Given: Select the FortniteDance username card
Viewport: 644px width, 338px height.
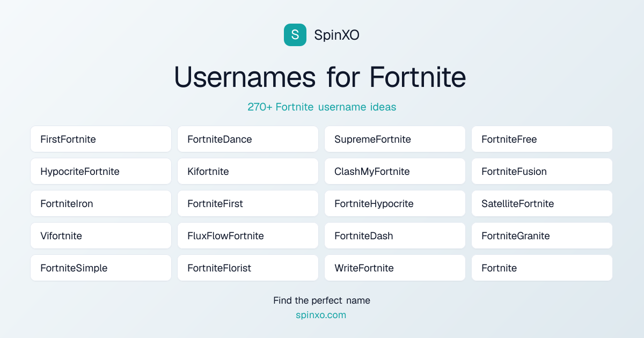Looking at the screenshot, I should pyautogui.click(x=248, y=139).
